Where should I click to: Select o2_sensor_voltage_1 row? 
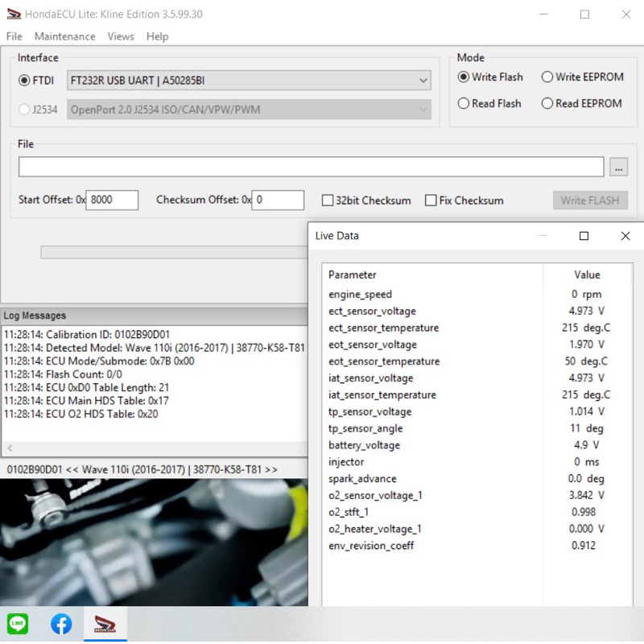(477, 495)
